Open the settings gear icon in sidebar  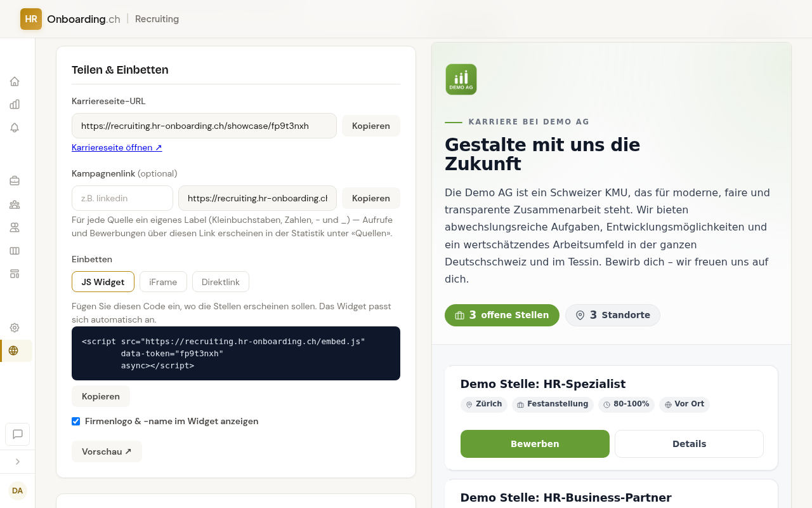pyautogui.click(x=15, y=328)
